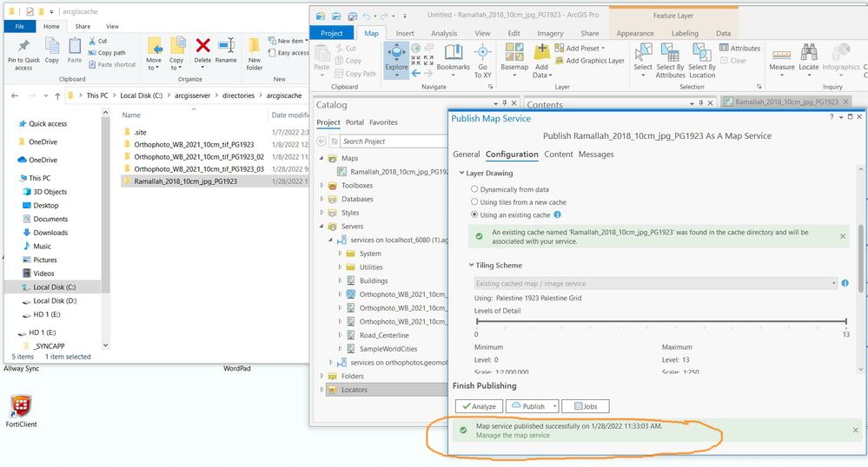The image size is (868, 467).
Task: Click the Previous Extent arrow in Navigate group
Action: [x=415, y=73]
